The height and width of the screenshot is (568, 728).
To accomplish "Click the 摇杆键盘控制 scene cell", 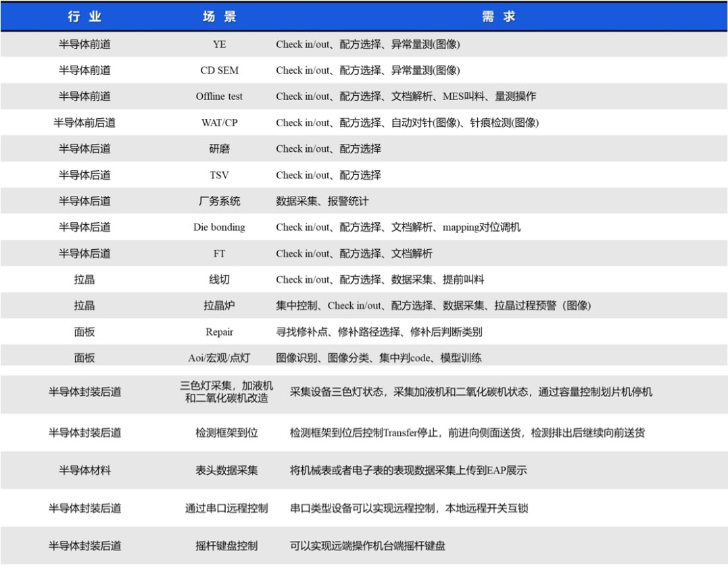I will click(x=226, y=546).
